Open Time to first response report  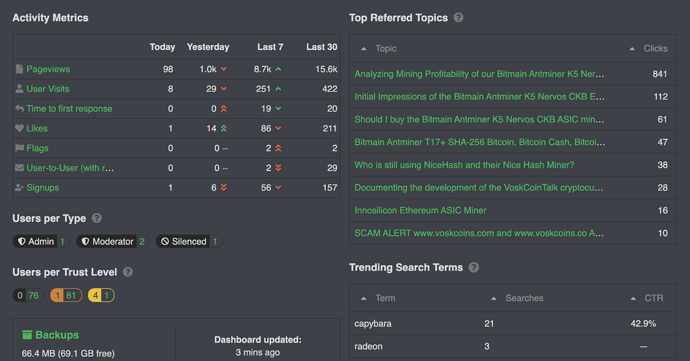click(69, 109)
